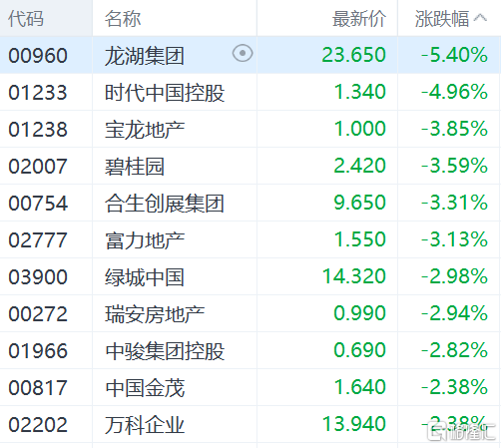Click change value -2.94%
The height and width of the screenshot is (448, 502).
pyautogui.click(x=454, y=313)
